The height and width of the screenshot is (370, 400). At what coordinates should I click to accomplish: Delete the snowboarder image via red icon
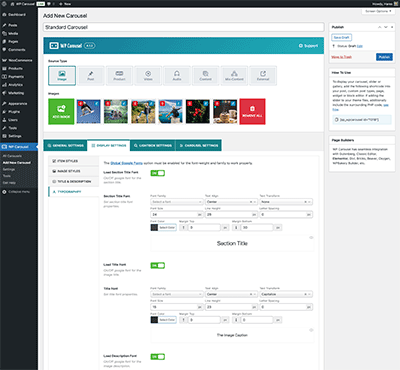click(80, 103)
